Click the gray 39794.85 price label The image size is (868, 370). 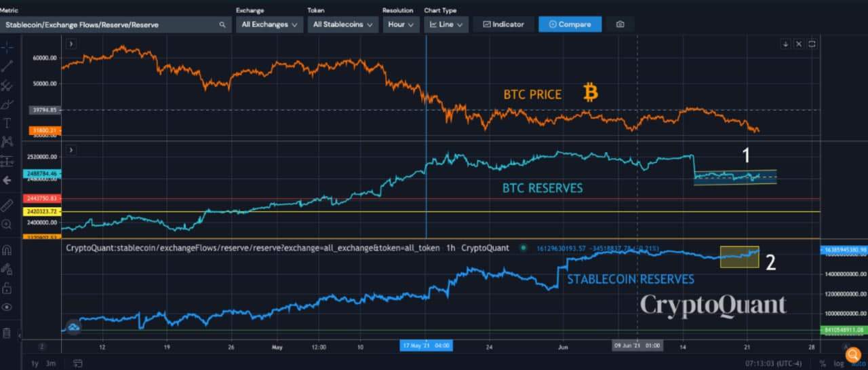point(43,110)
